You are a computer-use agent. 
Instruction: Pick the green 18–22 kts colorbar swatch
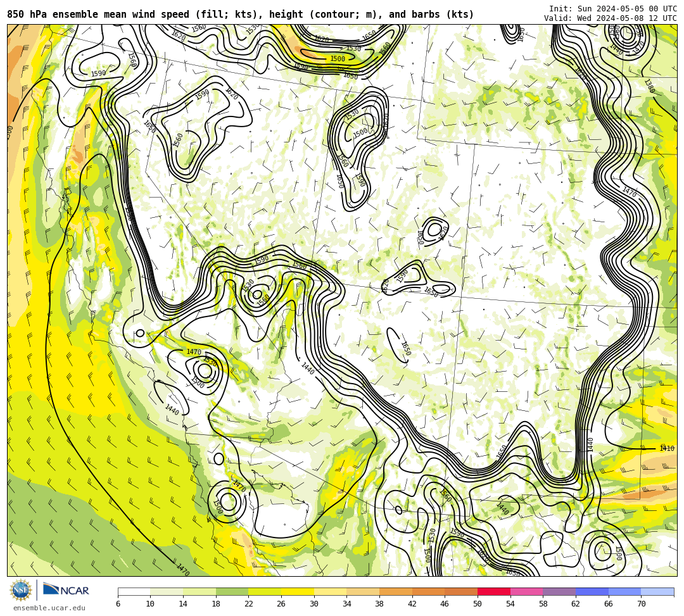(x=232, y=591)
